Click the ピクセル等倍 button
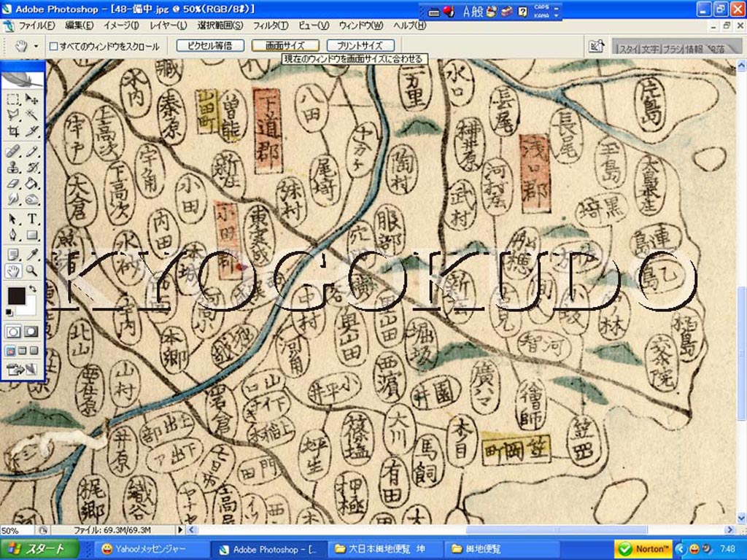The image size is (747, 560). coord(210,46)
